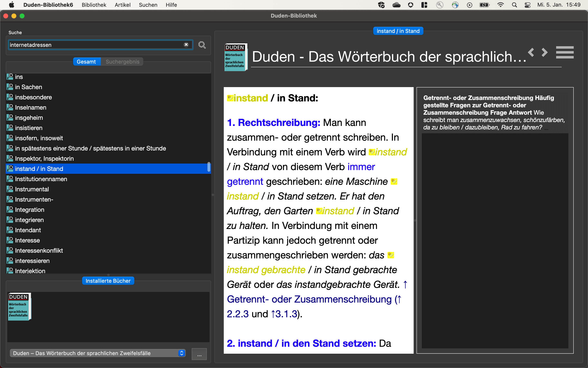
Task: Click the play circle icon in the menu bar
Action: [x=469, y=5]
